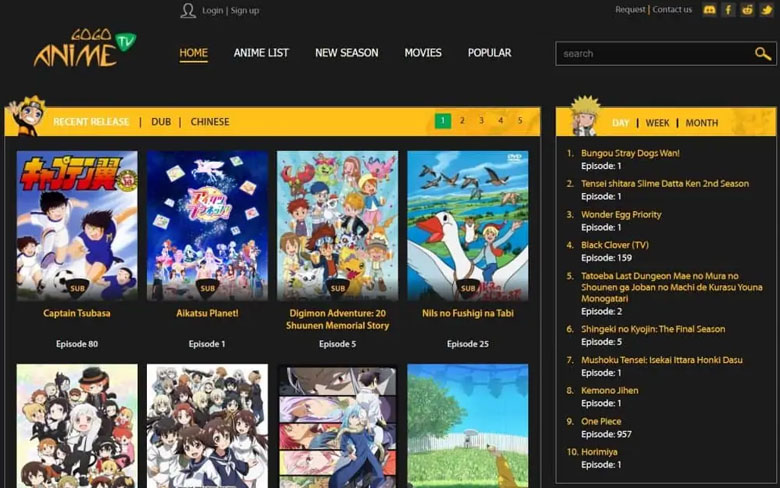Open Bungou Stray Dogs Wan! in ranking

[x=630, y=153]
